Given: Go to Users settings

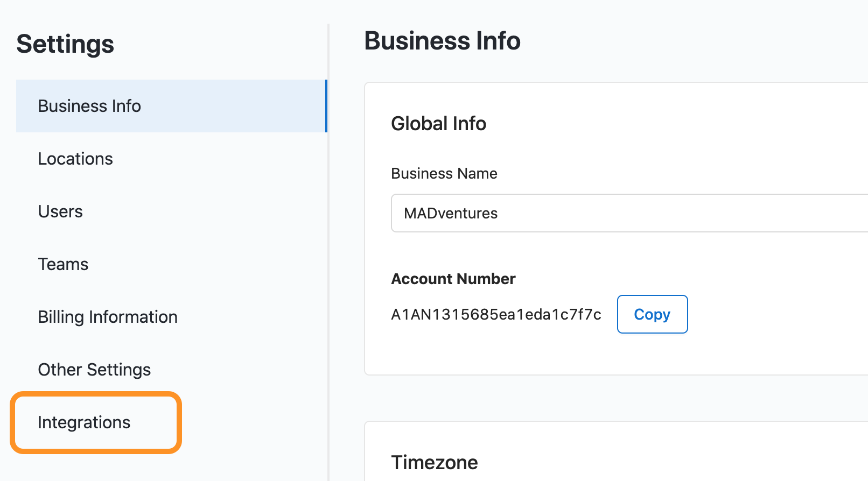Looking at the screenshot, I should point(60,211).
